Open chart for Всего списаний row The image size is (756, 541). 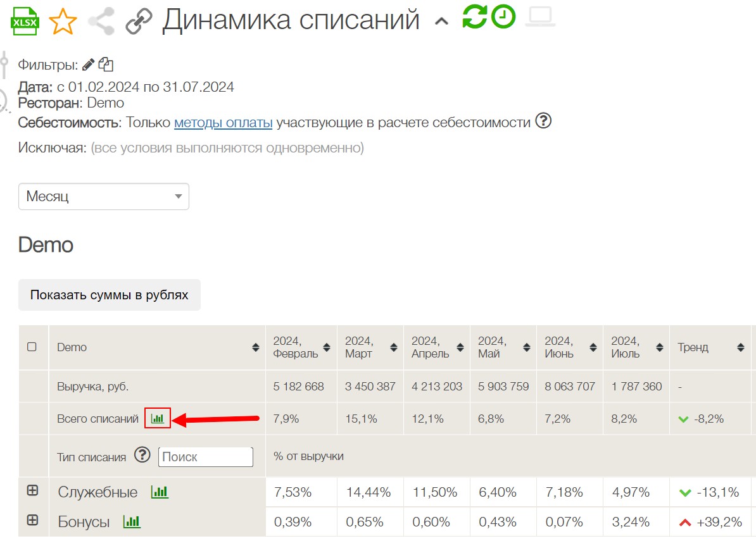[158, 418]
